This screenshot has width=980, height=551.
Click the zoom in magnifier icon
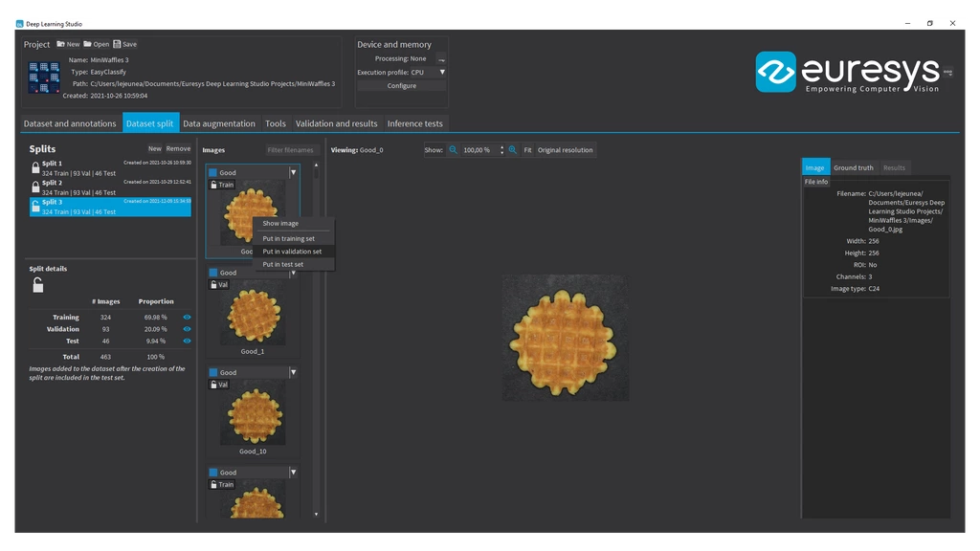[x=513, y=150]
